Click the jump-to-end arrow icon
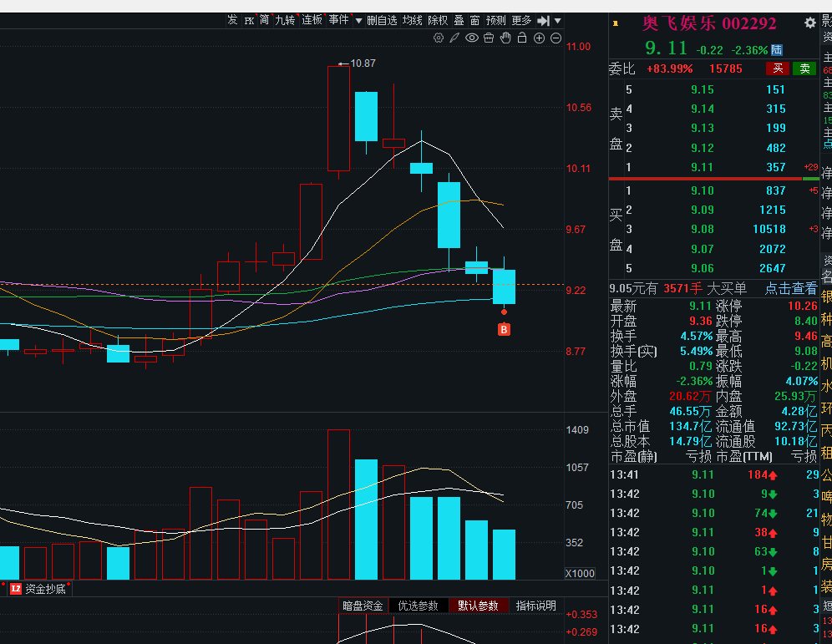Viewport: 832px width, 644px height. pos(543,21)
